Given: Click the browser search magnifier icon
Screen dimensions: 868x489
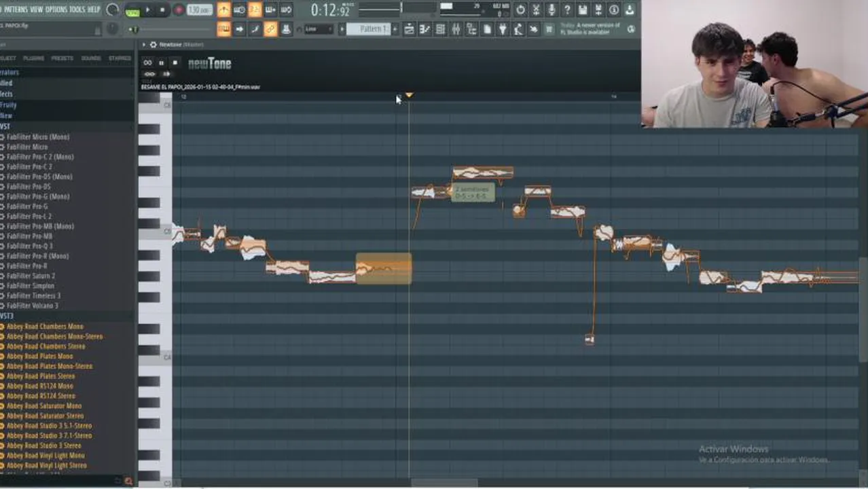Looking at the screenshot, I should click(128, 482).
